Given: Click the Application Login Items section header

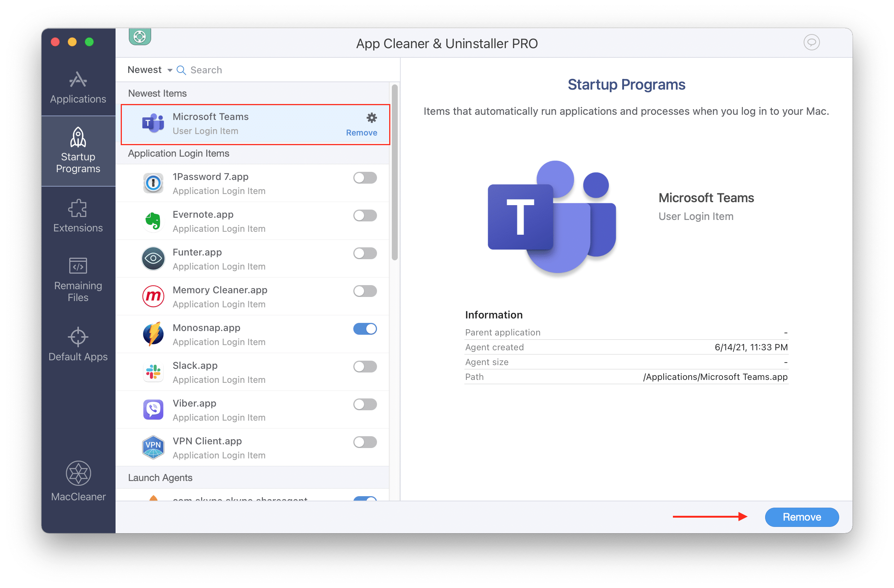Looking at the screenshot, I should 253,154.
